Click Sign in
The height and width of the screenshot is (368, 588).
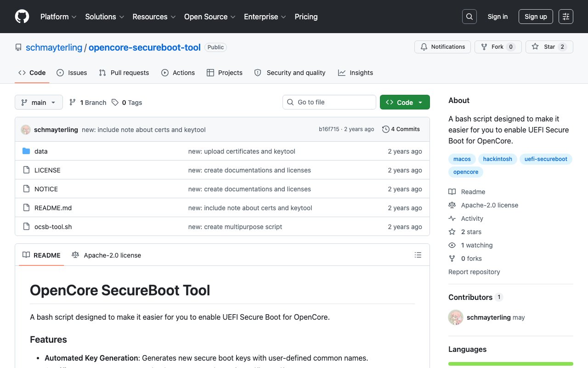click(498, 17)
